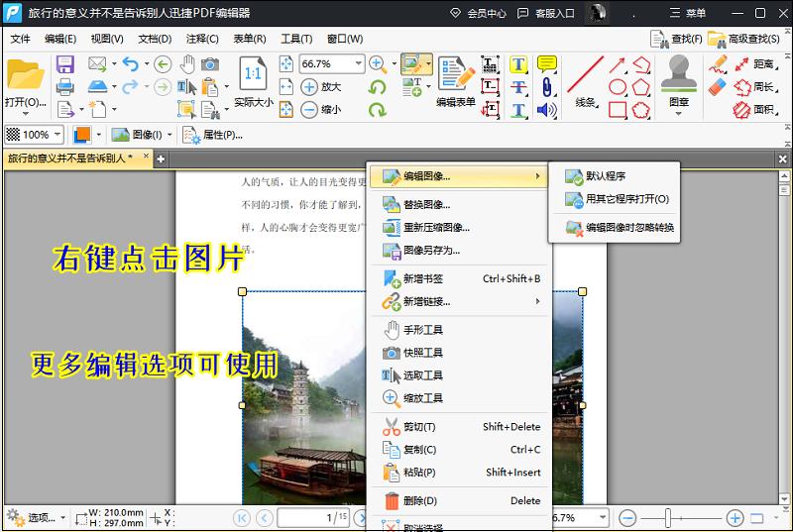The image size is (793, 532).
Task: Send by email envelope icon
Action: coord(97,63)
